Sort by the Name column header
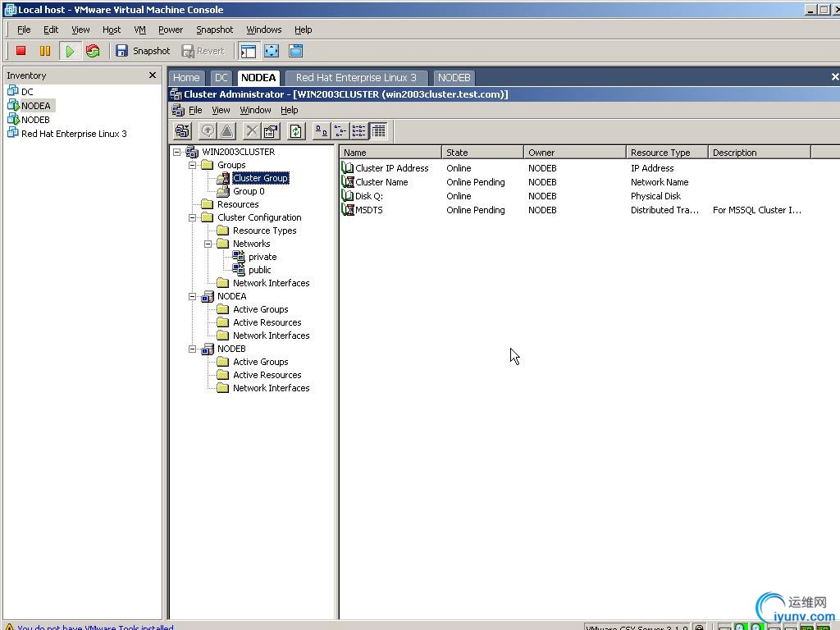This screenshot has height=630, width=840. [390, 153]
